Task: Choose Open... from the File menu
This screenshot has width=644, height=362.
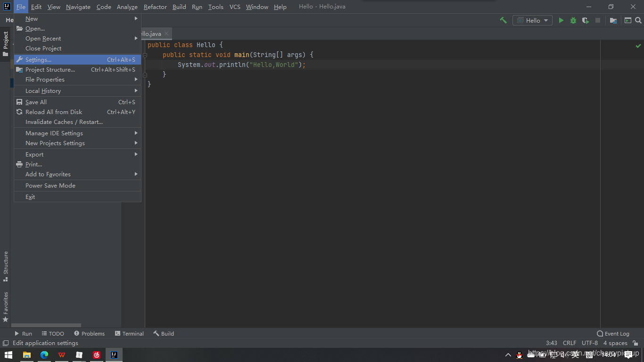Action: [77, 29]
